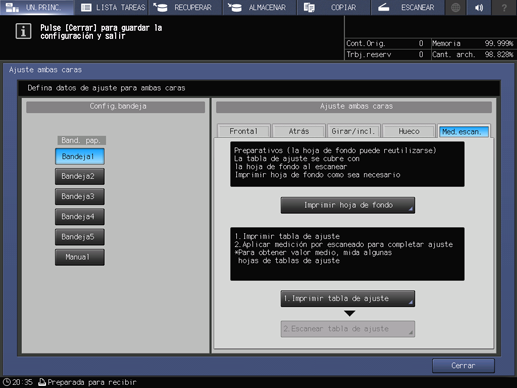Select Bandeja4 paper tray
Screen dimensions: 517x388
80,217
